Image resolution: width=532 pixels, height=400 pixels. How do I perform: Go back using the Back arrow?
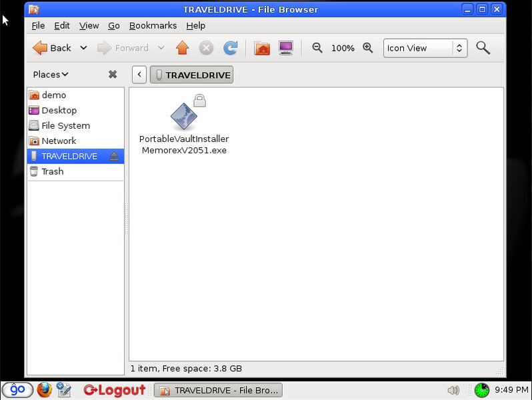pos(51,48)
